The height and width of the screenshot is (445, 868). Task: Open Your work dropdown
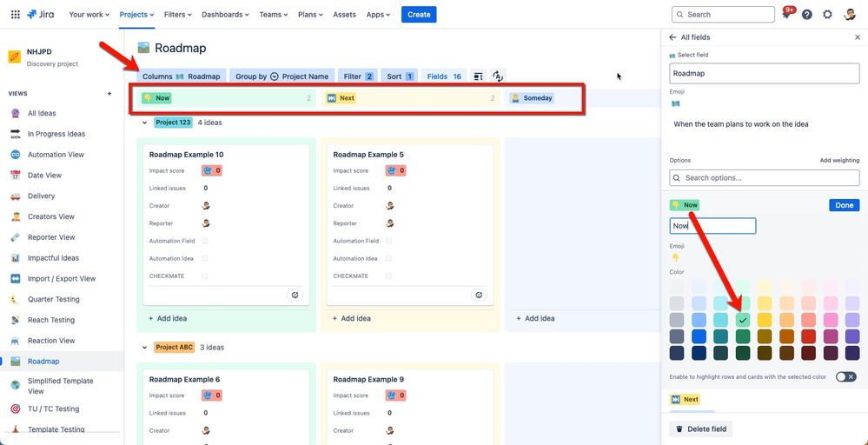(89, 15)
